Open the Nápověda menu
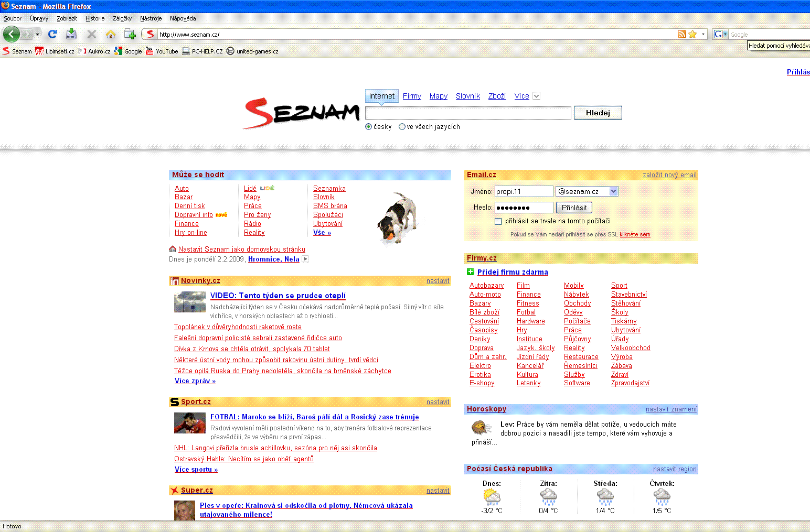Viewport: 810px width, 532px height. [x=183, y=18]
